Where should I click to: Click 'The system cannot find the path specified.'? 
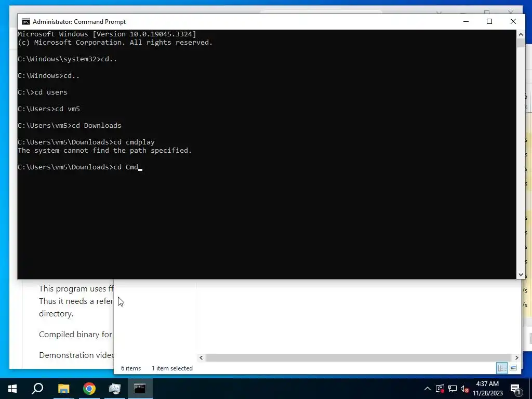105,150
